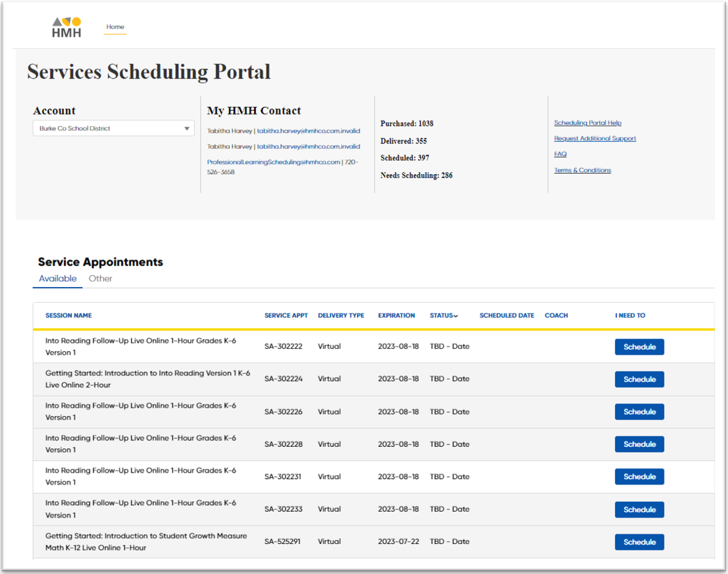Select the Home menu item
The width and height of the screenshot is (728, 574).
click(115, 26)
